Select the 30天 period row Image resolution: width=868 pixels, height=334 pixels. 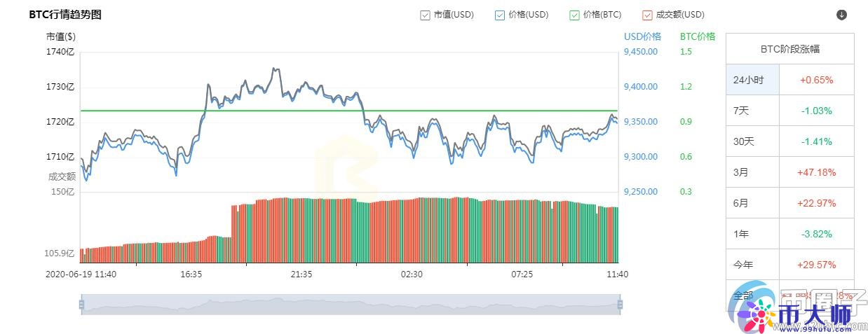(x=790, y=141)
